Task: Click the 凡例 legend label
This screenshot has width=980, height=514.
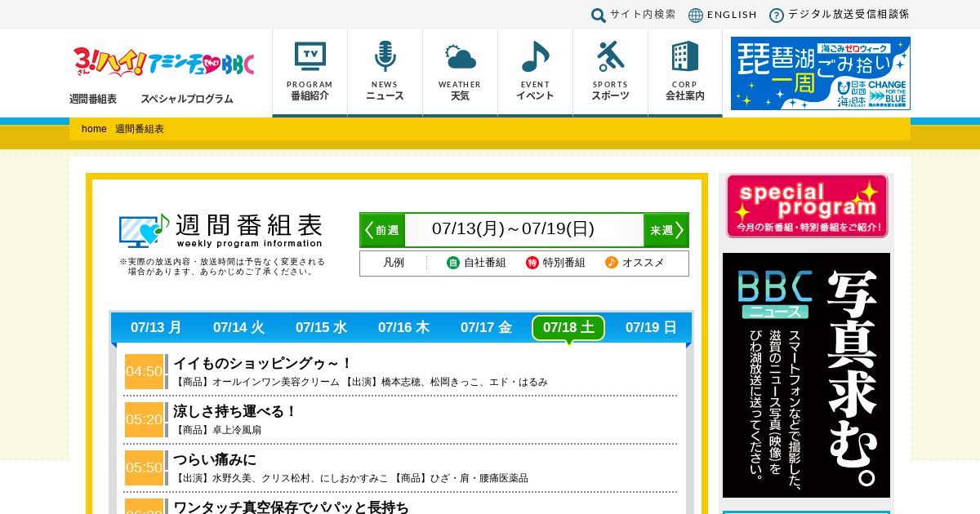Action: pos(394,263)
